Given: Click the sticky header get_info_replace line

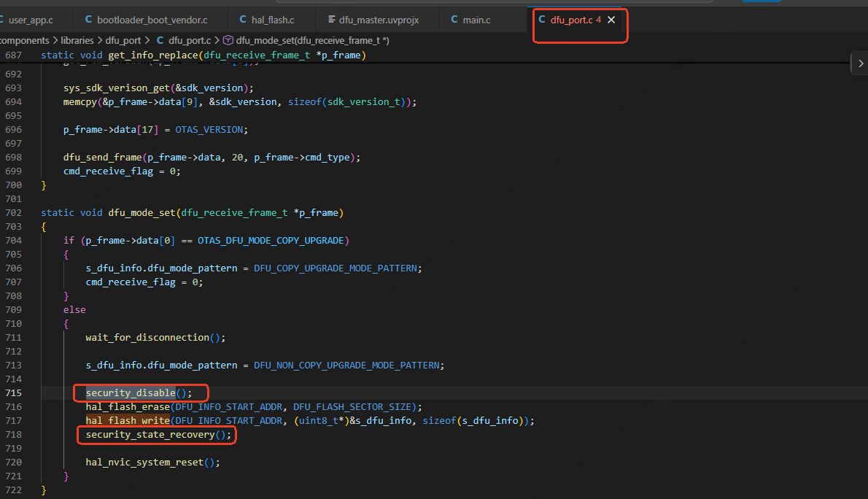Looking at the screenshot, I should 203,55.
